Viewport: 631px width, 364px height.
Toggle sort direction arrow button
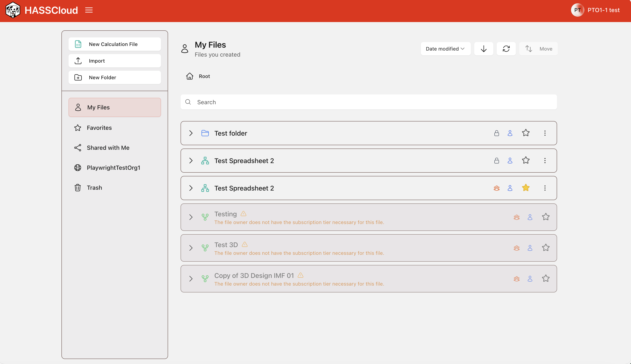coord(483,49)
